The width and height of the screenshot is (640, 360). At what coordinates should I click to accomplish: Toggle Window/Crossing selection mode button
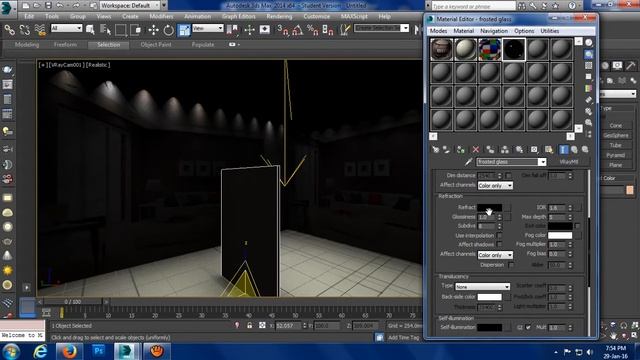coord(136,30)
